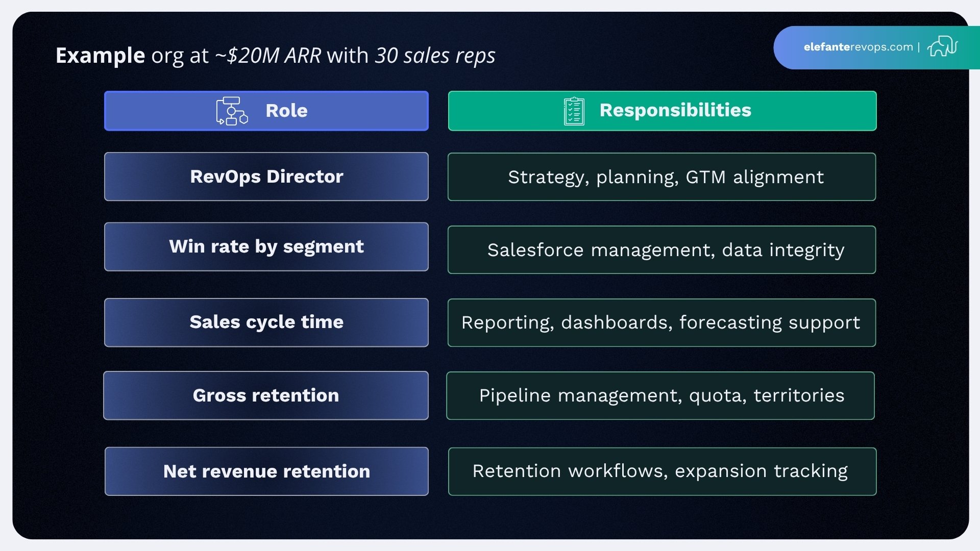Select the Win rate by segment card

point(266,246)
